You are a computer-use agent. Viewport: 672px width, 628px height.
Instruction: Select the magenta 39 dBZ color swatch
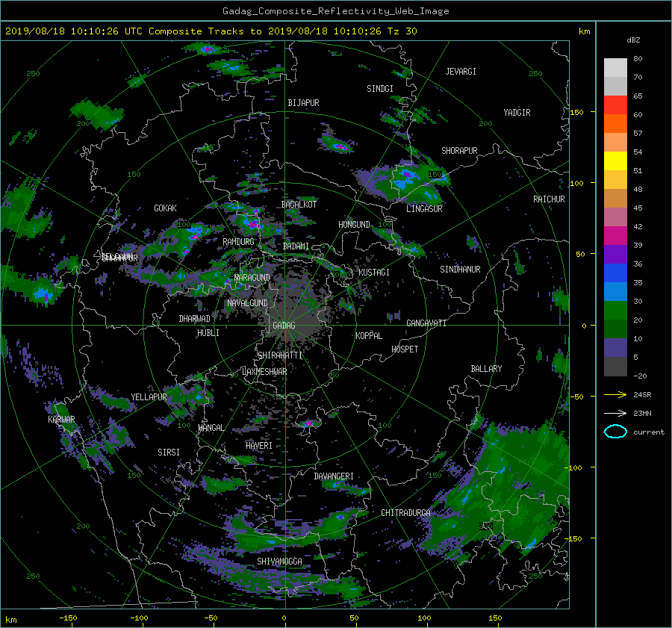click(x=615, y=236)
